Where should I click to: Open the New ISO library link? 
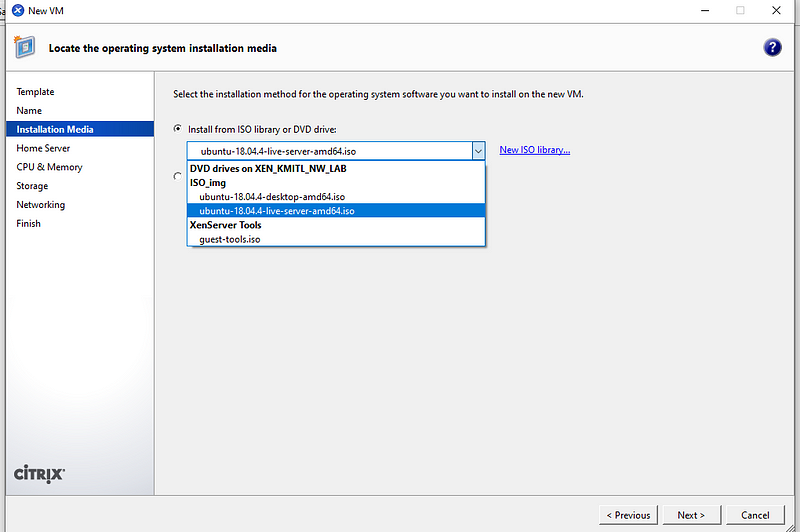pyautogui.click(x=534, y=149)
